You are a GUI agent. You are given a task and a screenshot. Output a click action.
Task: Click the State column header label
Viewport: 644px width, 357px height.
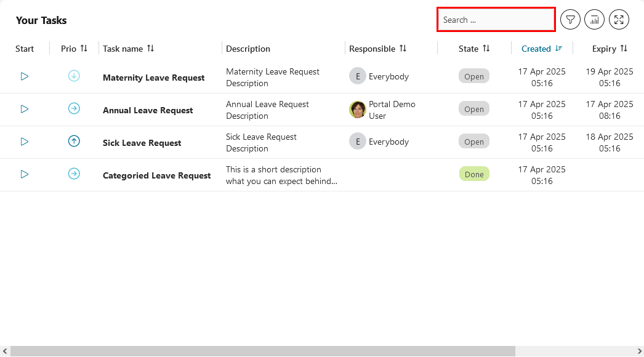tap(469, 49)
